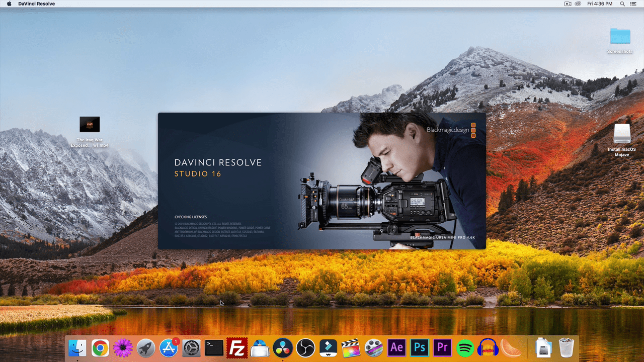Launch OBS Studio from the Dock

pyautogui.click(x=305, y=347)
